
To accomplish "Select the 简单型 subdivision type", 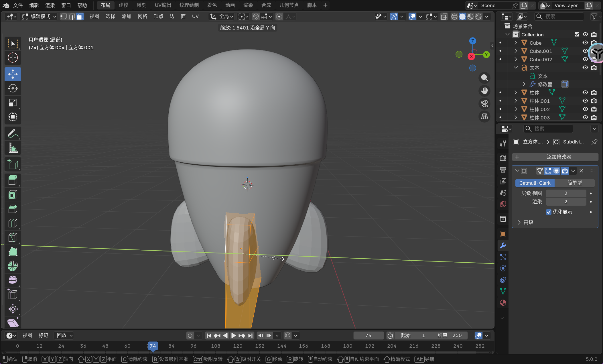I will coord(574,183).
